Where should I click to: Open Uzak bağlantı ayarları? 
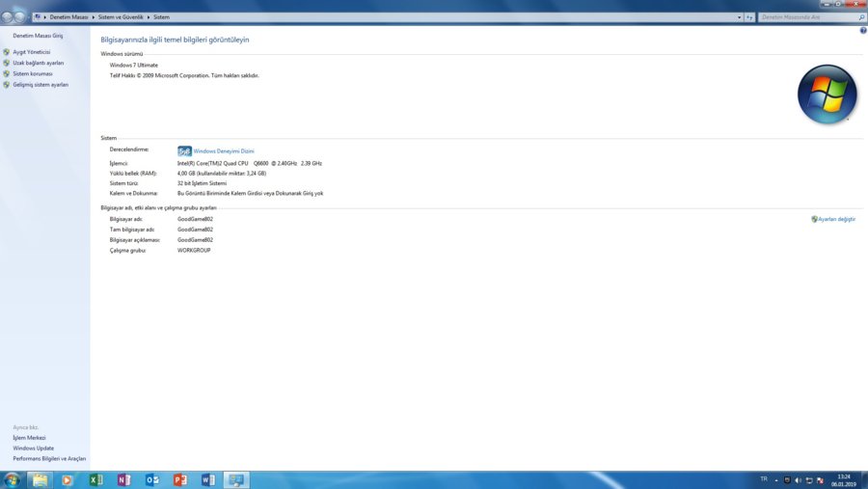point(39,63)
